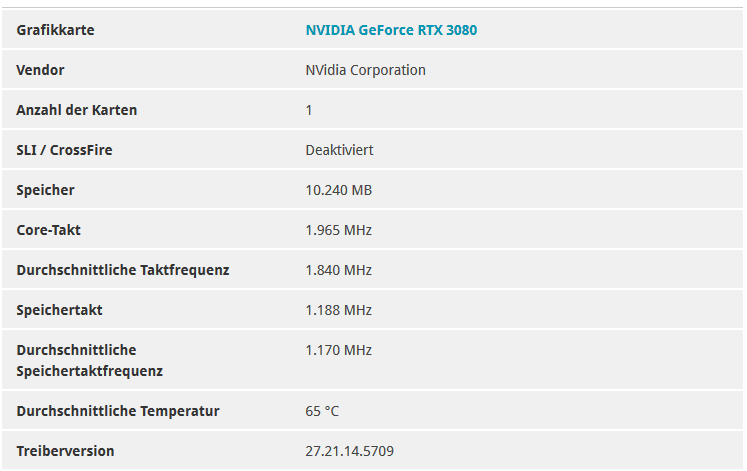Select the 1.840 MHz average clock value

(339, 270)
